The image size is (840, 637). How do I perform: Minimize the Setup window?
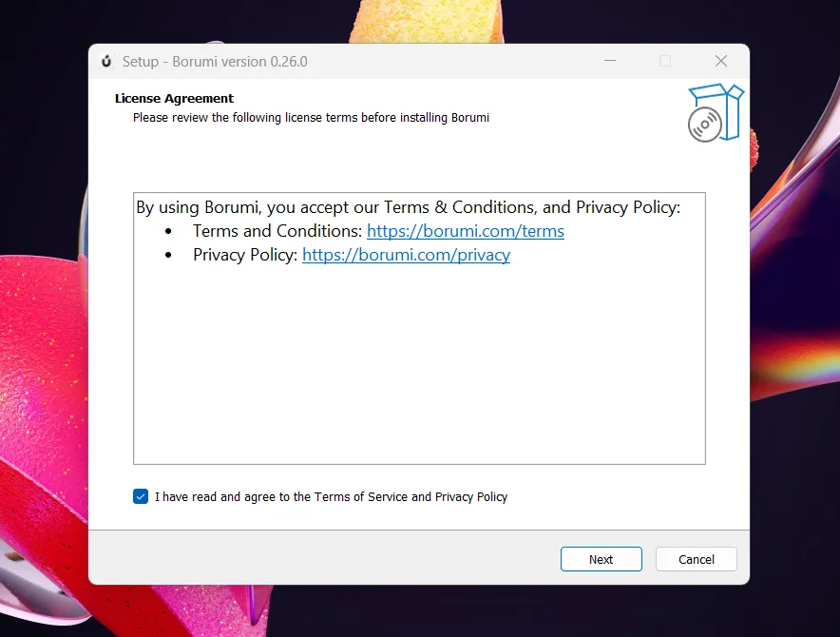(x=610, y=61)
